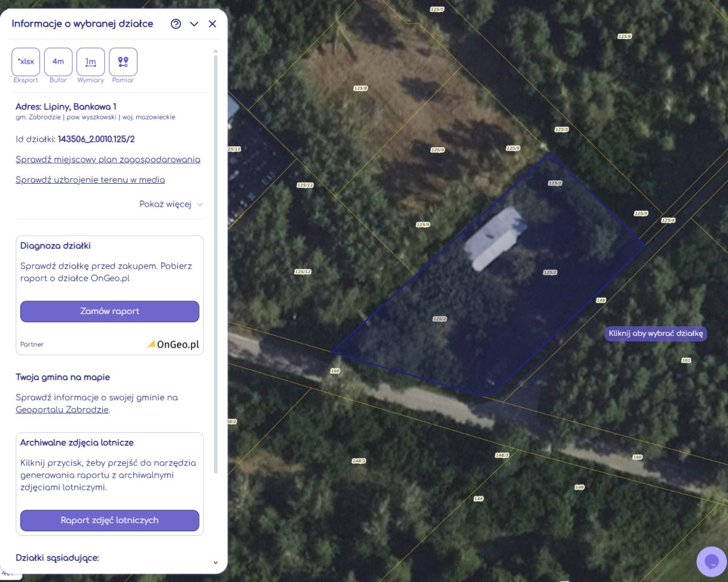
Task: Click the scrollbar down arrow in panel
Action: pyautogui.click(x=215, y=563)
